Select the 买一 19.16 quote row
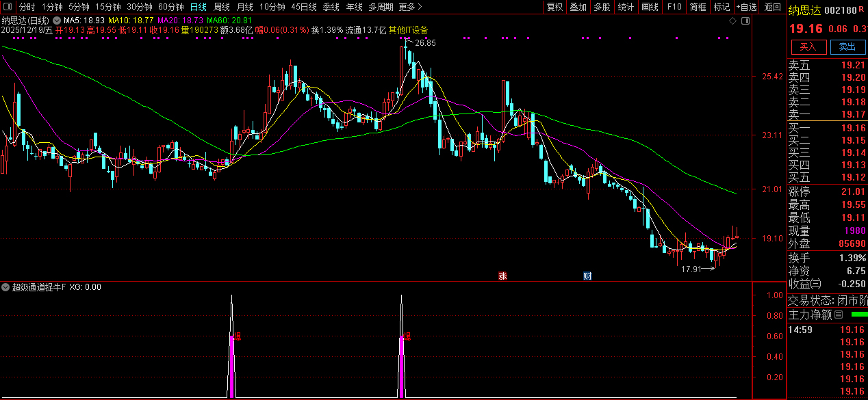Viewport: 868px width, 400px height. tap(827, 128)
